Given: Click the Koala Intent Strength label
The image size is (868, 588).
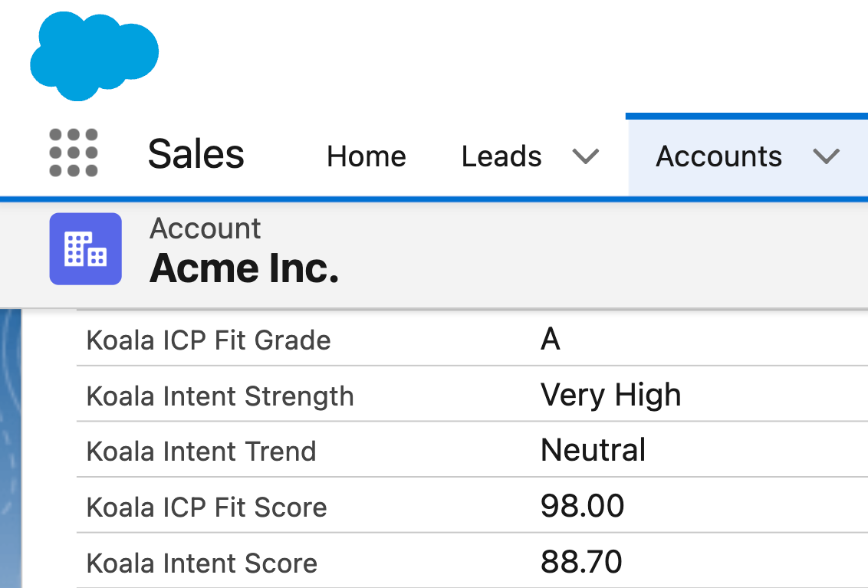Looking at the screenshot, I should pyautogui.click(x=220, y=396).
